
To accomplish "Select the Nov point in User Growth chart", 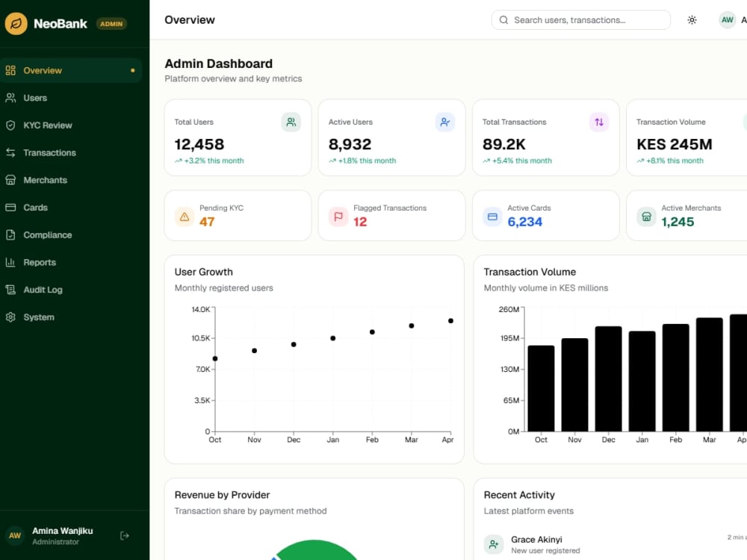I will pos(255,350).
